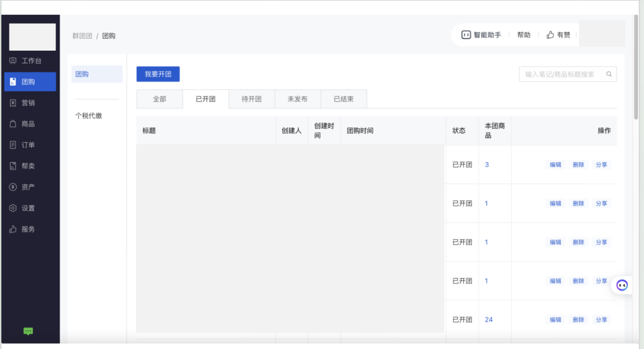
Task: Open 个税代缴 in the secondary menu
Action: coord(89,116)
